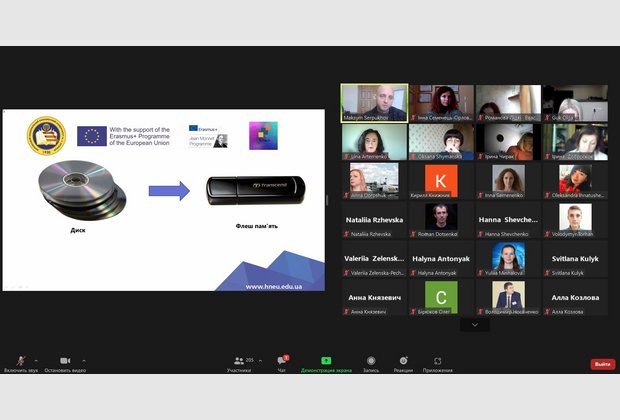Select Oksana Shymanska's video tile
This screenshot has height=420, width=620.
pyautogui.click(x=441, y=142)
